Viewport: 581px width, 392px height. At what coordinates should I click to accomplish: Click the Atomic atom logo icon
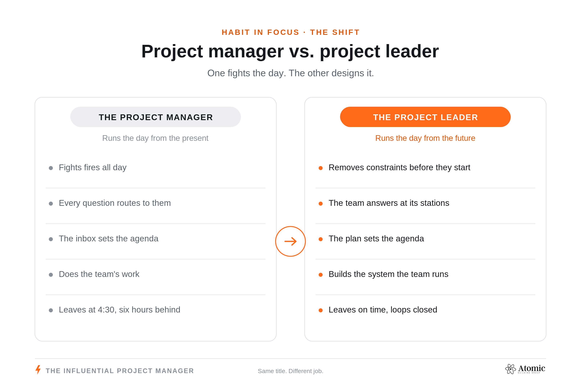[x=510, y=369]
